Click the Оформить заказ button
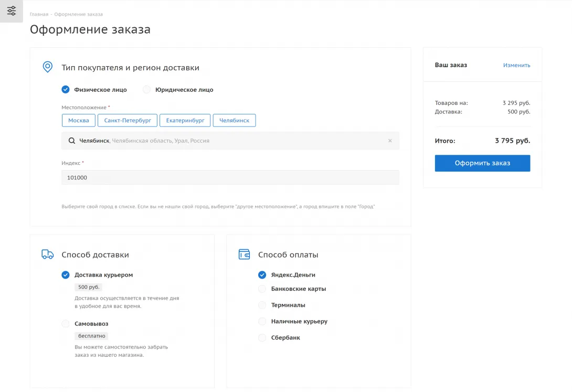 pyautogui.click(x=482, y=163)
